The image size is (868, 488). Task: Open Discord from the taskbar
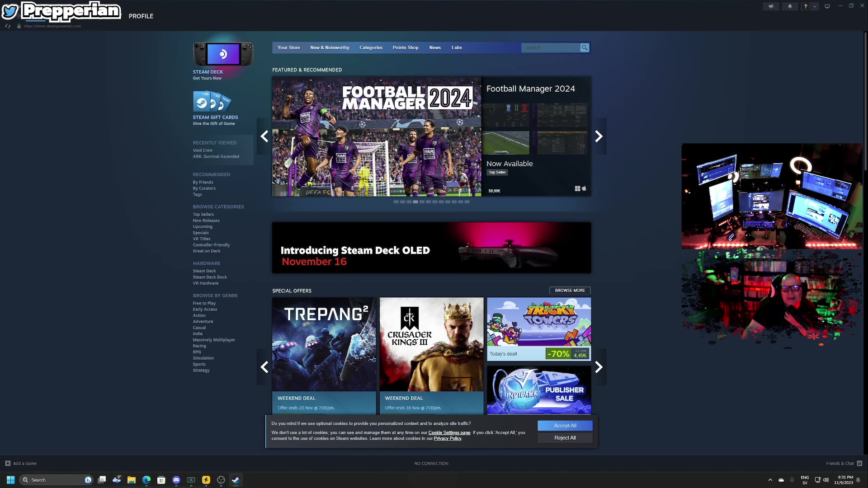pyautogui.click(x=176, y=480)
